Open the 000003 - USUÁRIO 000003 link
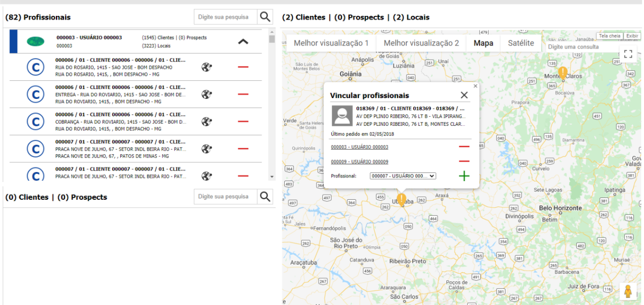The height and width of the screenshot is (305, 644). pos(359,147)
